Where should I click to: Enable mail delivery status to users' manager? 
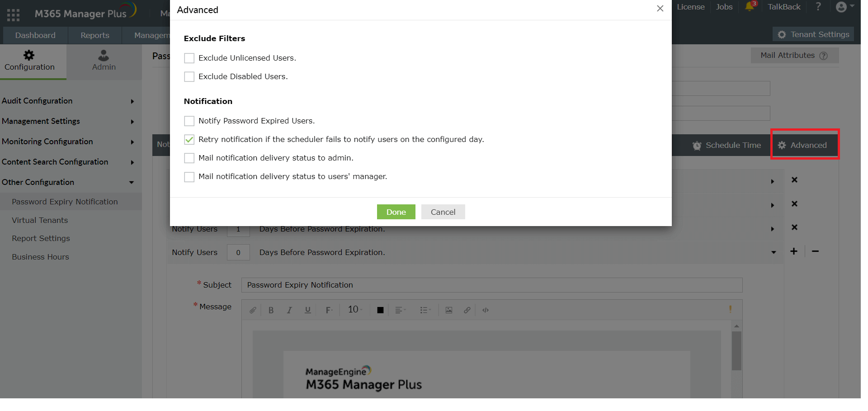coord(189,177)
